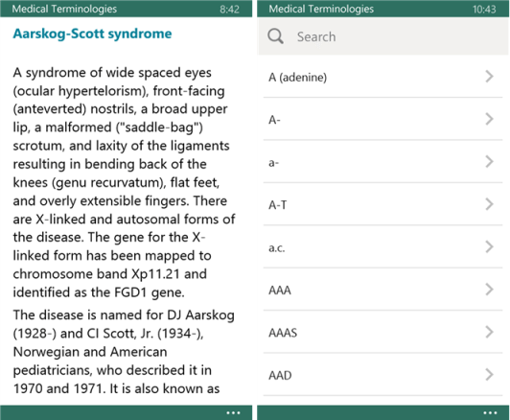Open the A-T term definition

tap(382, 204)
